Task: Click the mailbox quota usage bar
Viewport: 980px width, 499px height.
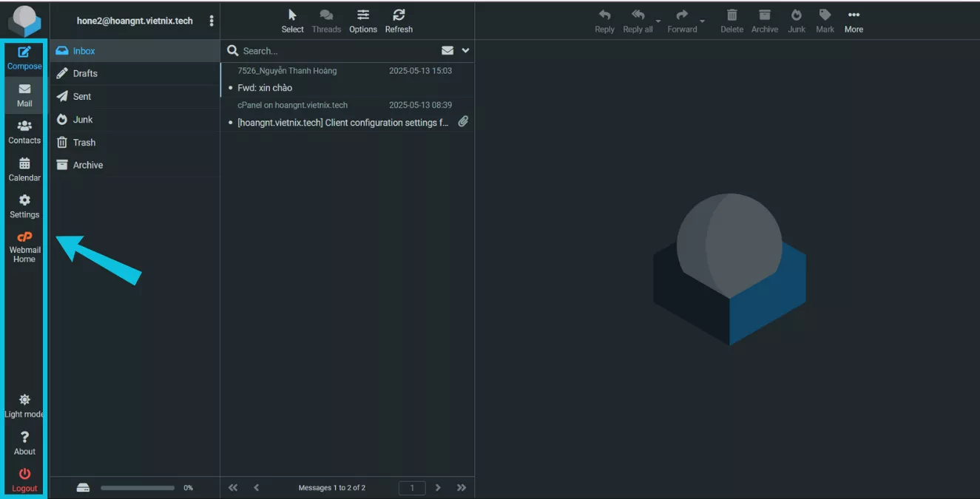Action: pyautogui.click(x=137, y=487)
